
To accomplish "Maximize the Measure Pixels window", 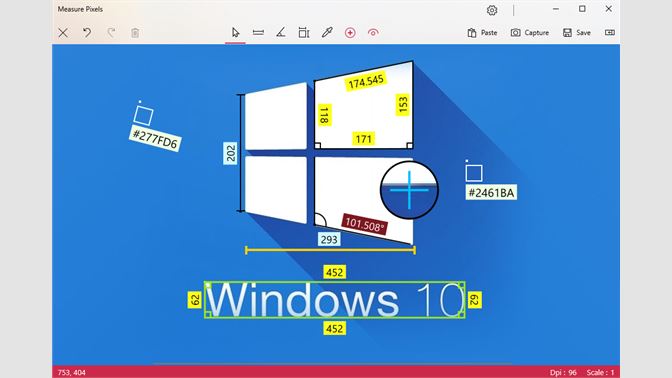I will [582, 9].
